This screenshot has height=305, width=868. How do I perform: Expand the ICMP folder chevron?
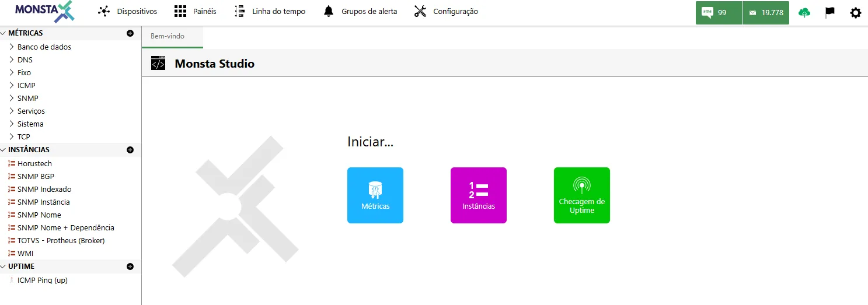click(x=12, y=85)
